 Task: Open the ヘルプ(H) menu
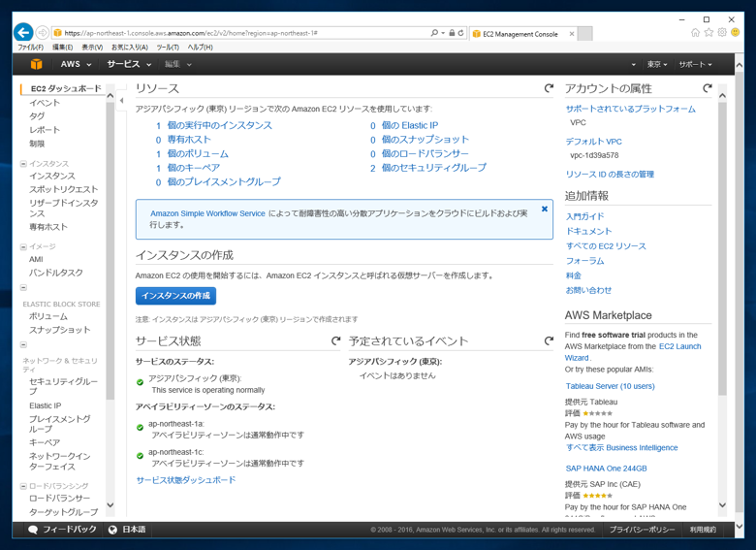coord(200,48)
